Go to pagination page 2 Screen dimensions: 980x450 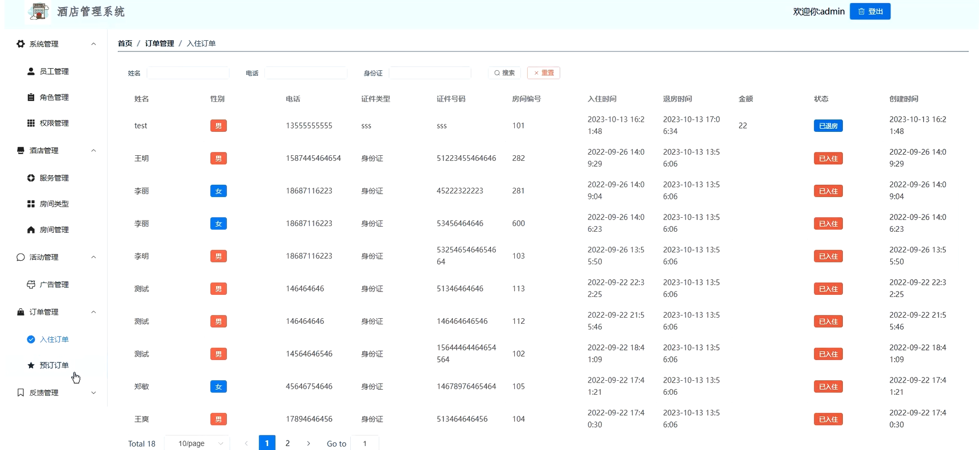coord(288,443)
